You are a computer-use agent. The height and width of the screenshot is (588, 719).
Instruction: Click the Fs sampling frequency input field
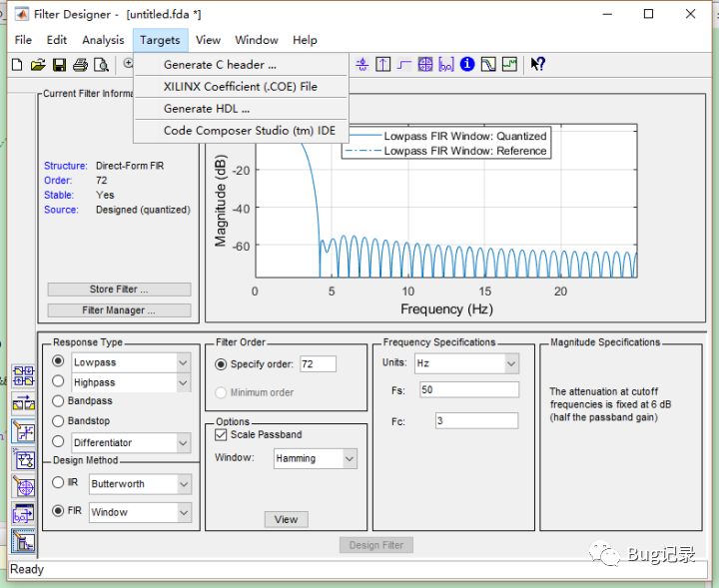(468, 390)
